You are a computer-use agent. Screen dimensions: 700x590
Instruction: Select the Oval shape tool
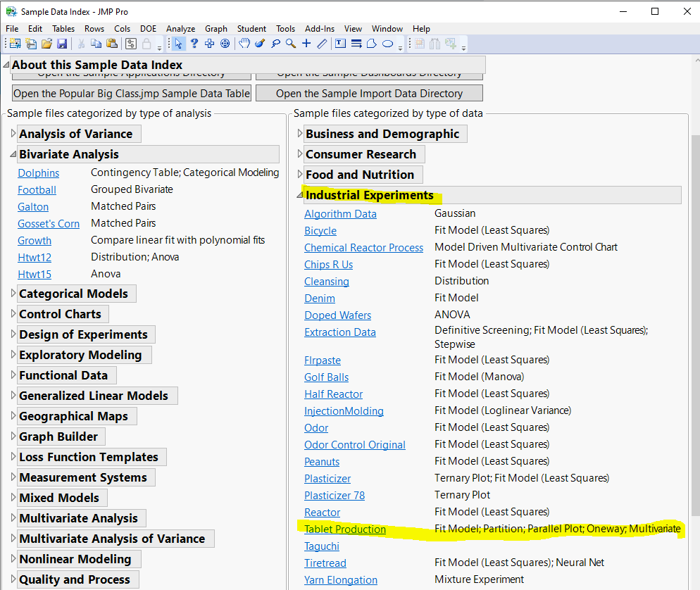387,44
